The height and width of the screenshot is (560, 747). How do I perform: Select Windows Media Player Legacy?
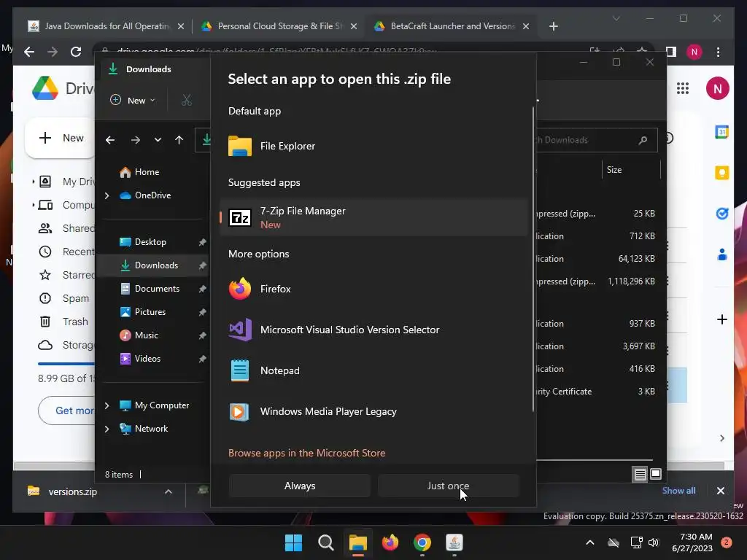(x=374, y=411)
